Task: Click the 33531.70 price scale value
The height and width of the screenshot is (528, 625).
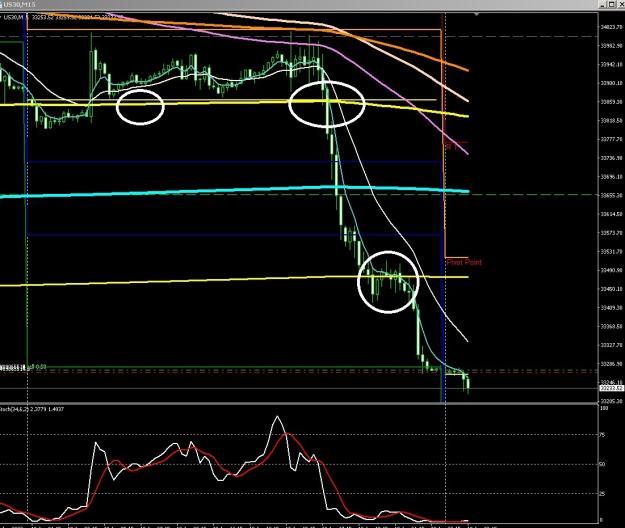Action: tap(611, 251)
